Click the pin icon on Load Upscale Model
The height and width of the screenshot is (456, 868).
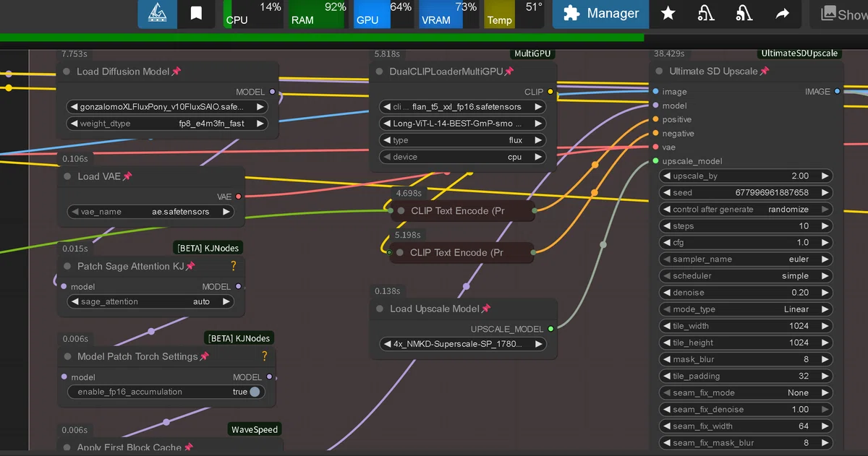[486, 309]
